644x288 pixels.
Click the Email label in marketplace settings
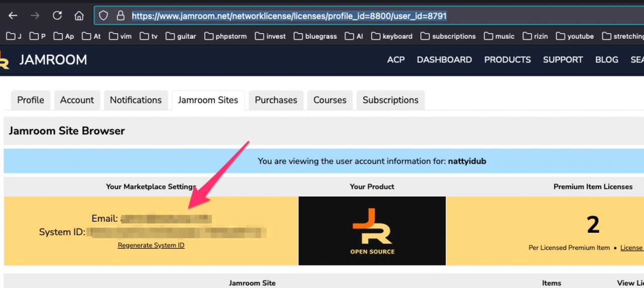105,219
